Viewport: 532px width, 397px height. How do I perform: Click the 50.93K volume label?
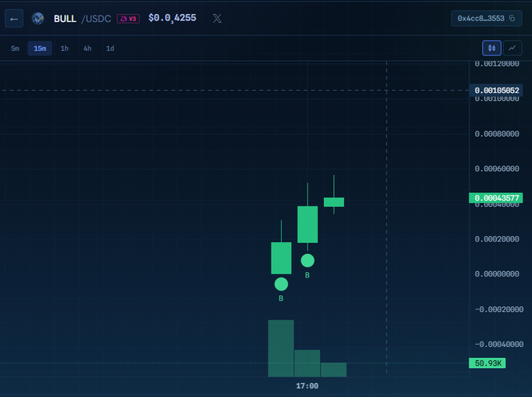[487, 363]
